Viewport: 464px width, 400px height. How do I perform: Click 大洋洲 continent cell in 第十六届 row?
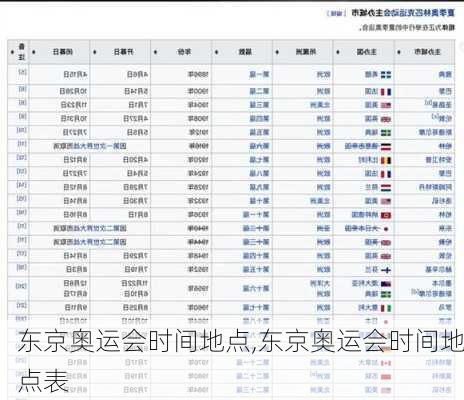(320, 284)
